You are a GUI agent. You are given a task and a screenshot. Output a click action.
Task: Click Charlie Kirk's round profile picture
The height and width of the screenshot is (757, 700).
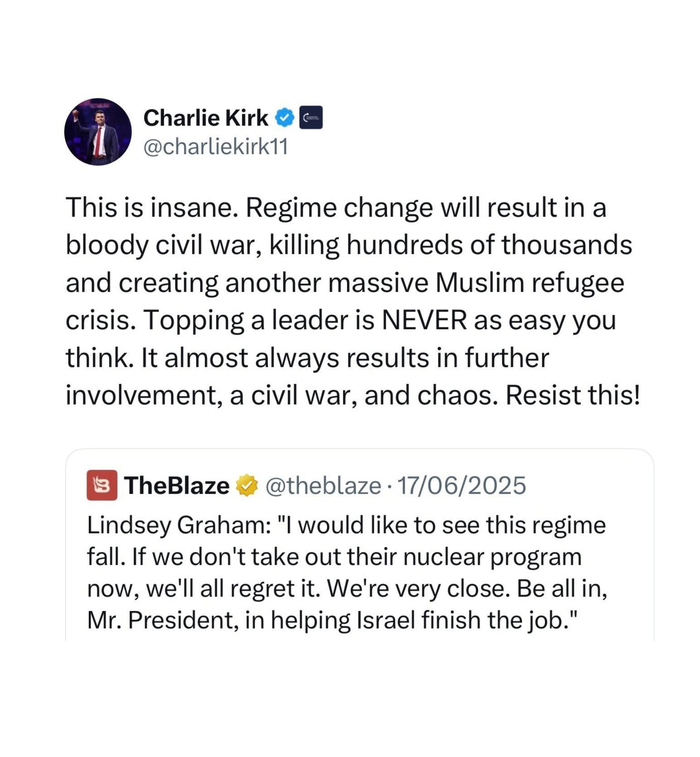98,131
